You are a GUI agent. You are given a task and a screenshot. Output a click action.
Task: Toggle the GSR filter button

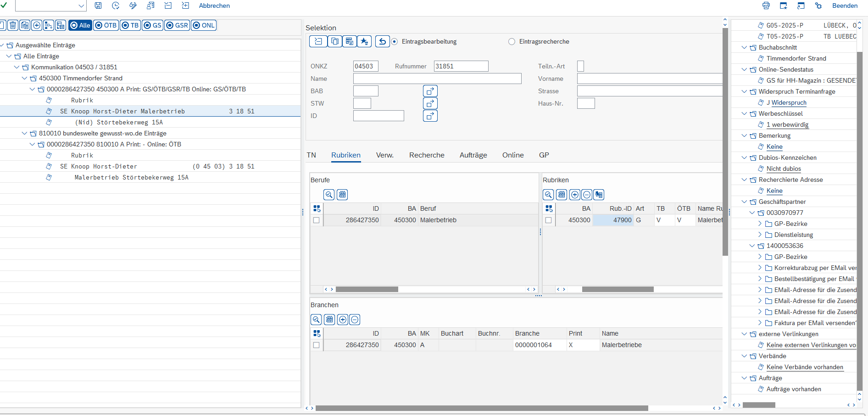click(177, 25)
